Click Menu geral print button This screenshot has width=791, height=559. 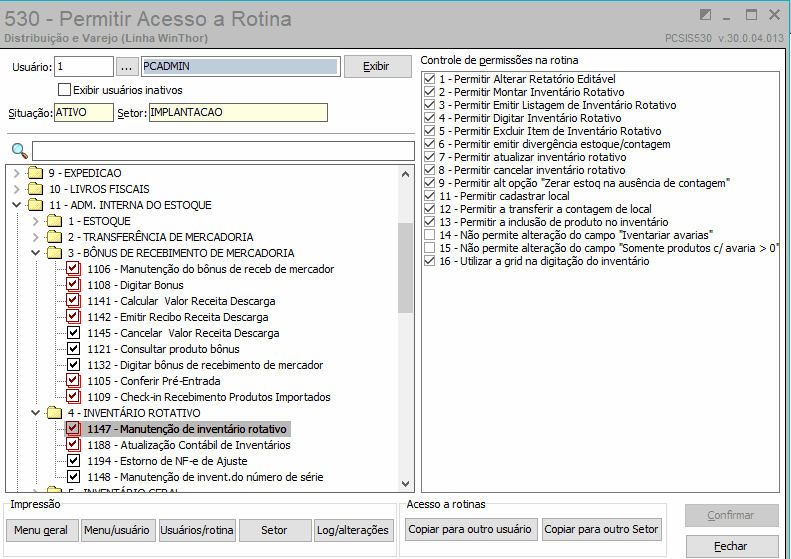coord(42,530)
